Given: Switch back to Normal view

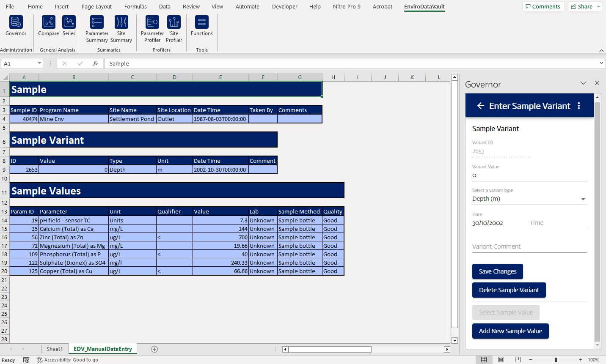Looking at the screenshot, I should [484, 359].
